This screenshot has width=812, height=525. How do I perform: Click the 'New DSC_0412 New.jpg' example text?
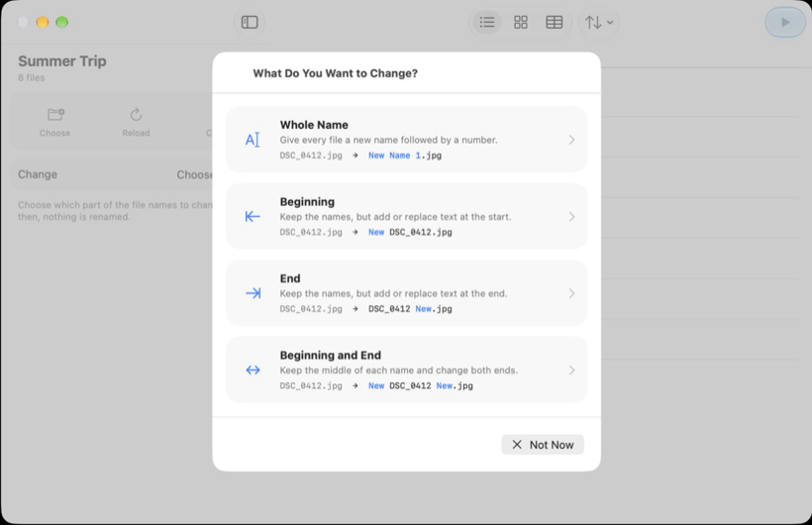click(x=421, y=385)
